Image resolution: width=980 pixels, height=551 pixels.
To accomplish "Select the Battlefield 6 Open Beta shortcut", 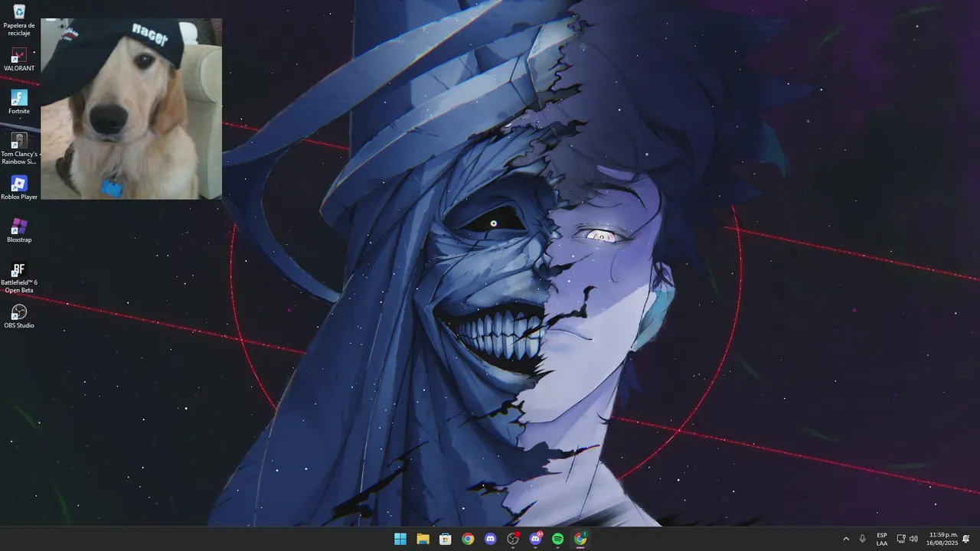I will 19,278.
